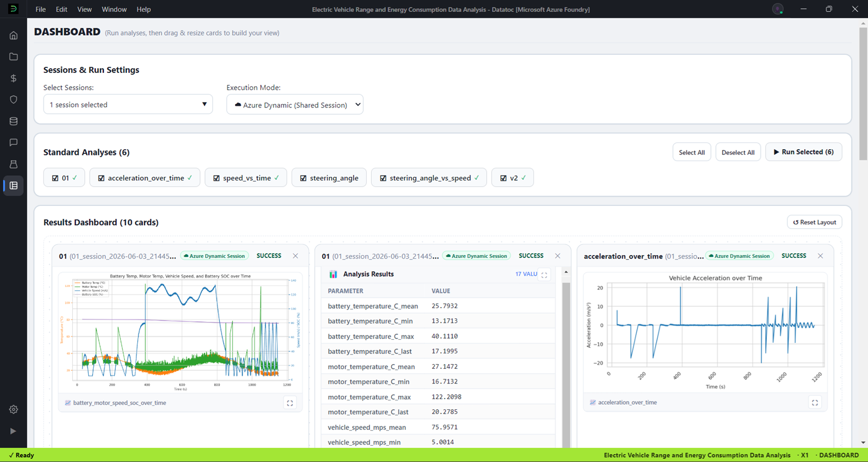Click the battery_temperature_C_mean row
Screen dimensions: 868x462
point(439,306)
